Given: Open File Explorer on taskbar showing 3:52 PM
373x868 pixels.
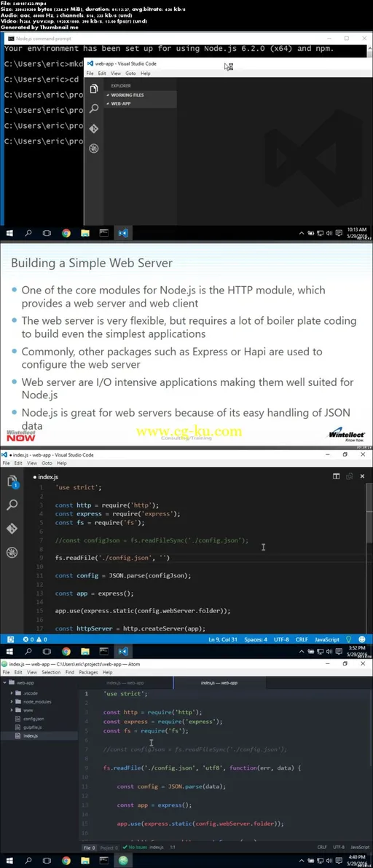Looking at the screenshot, I should pos(85,651).
